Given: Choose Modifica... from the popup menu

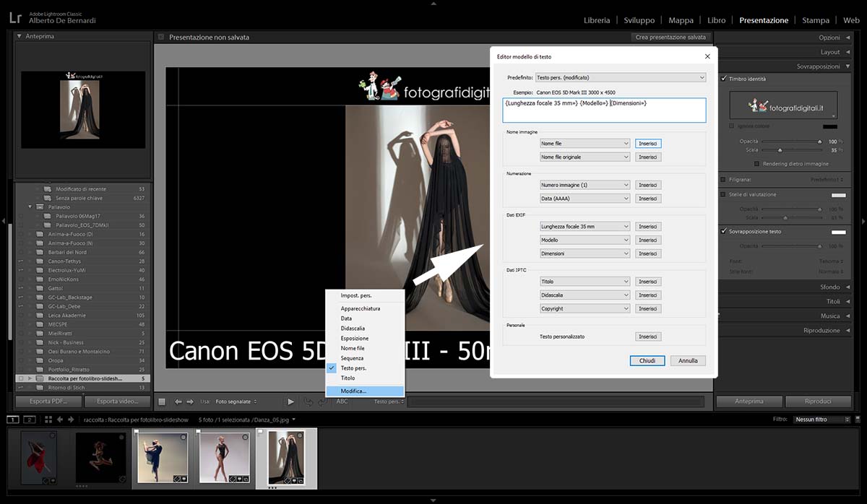Looking at the screenshot, I should click(354, 391).
